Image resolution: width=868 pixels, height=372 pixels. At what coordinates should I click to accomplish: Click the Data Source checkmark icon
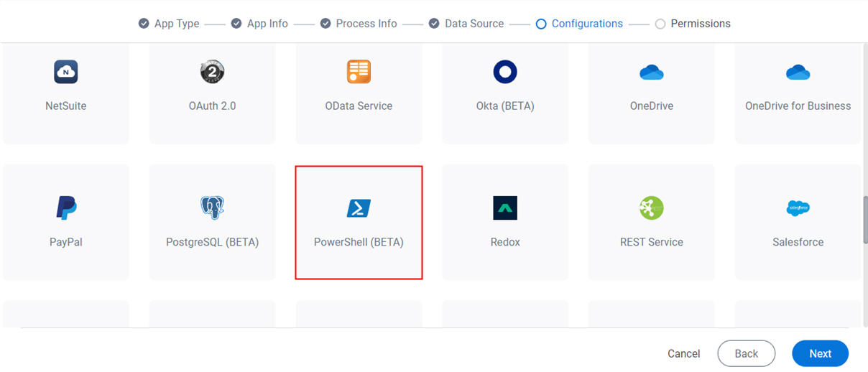(434, 24)
